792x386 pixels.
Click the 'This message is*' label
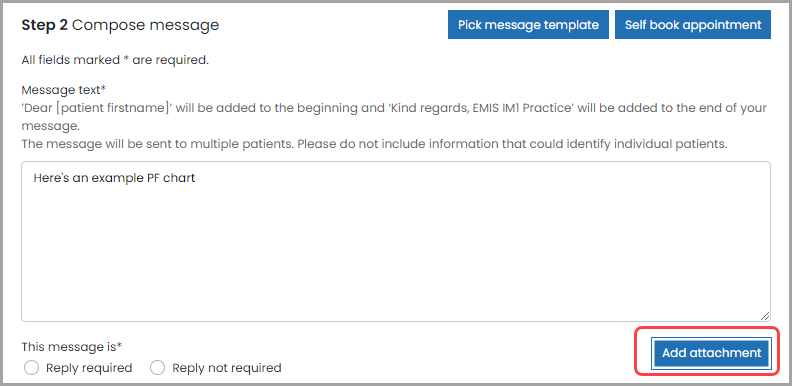tap(72, 347)
